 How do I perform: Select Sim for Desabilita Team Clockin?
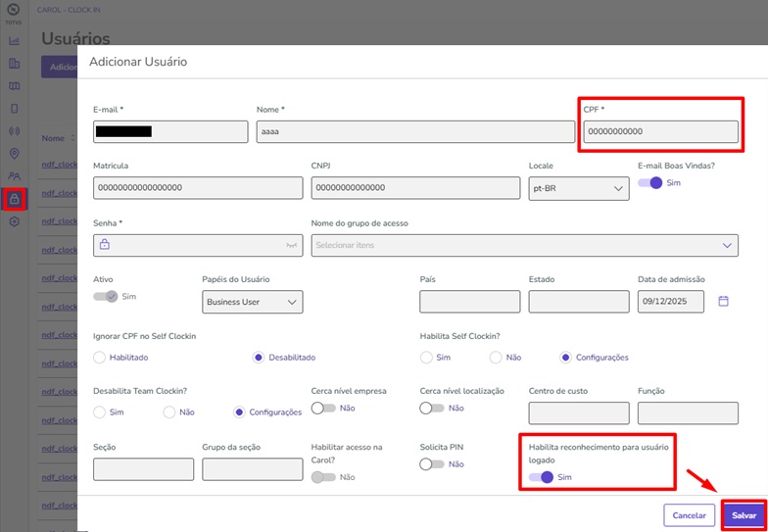pyautogui.click(x=100, y=412)
